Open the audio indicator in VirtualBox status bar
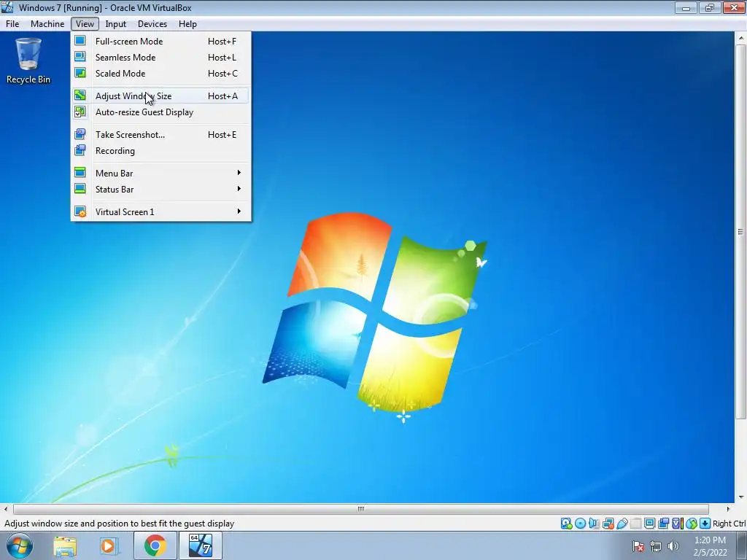The image size is (747, 560). 594,524
